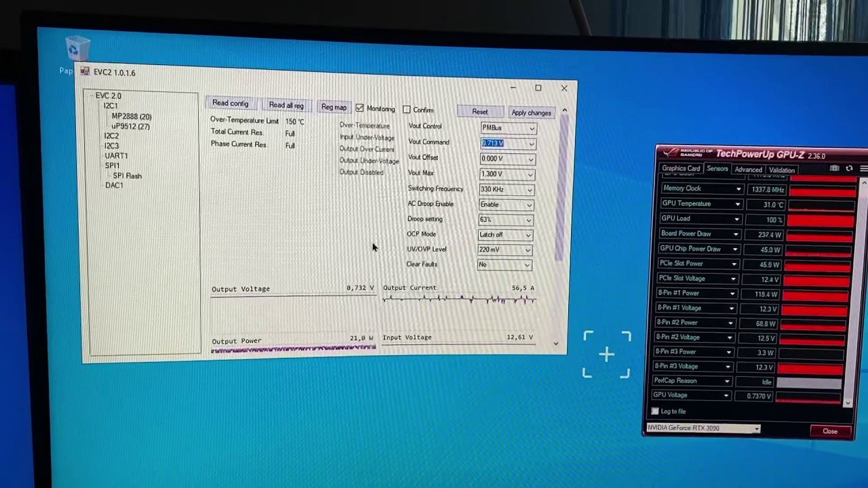Select I2C1 in the device tree
Image resolution: width=868 pixels, height=488 pixels.
(111, 106)
